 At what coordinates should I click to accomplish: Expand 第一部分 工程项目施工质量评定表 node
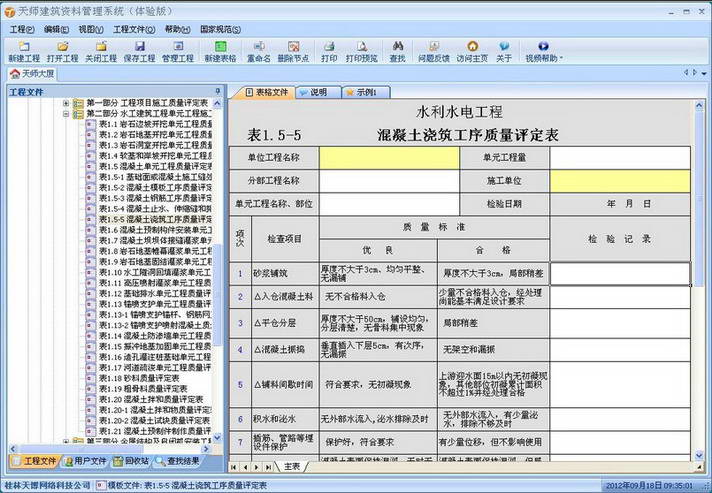point(66,103)
